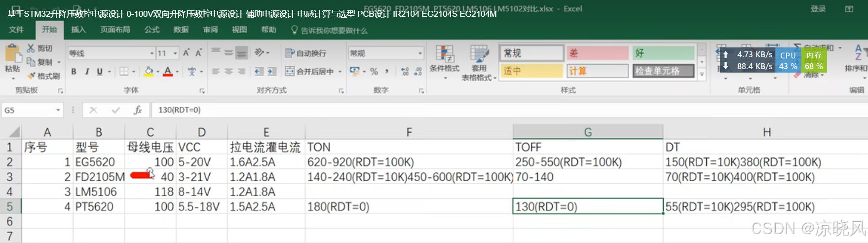Screen dimensions: 868x243
Task: Apply the 好 (Good) cell style
Action: click(664, 53)
